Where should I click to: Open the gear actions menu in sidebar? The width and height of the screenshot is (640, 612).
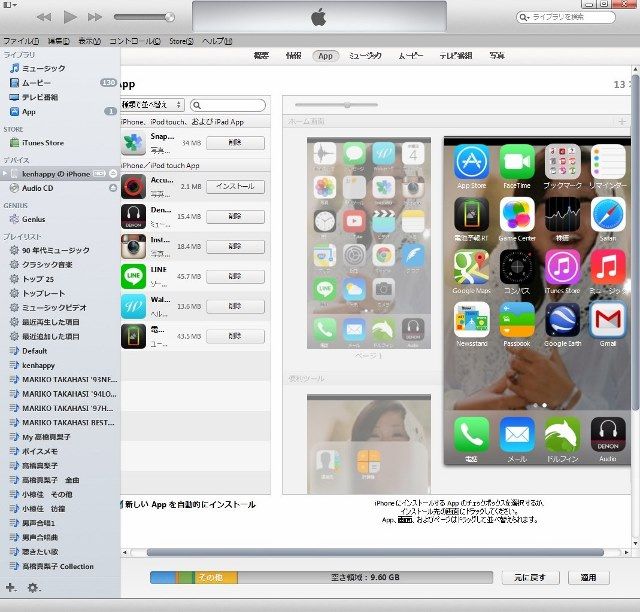click(33, 588)
